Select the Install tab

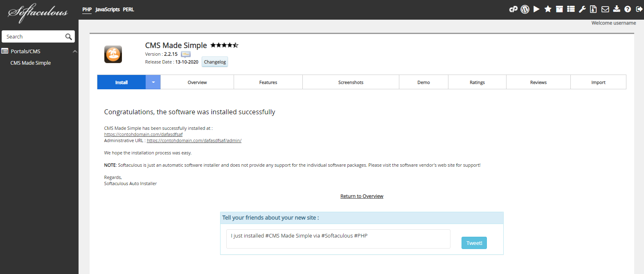pyautogui.click(x=122, y=82)
